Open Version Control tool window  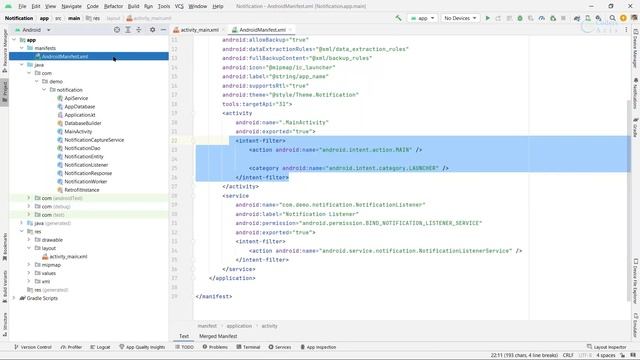(33, 347)
